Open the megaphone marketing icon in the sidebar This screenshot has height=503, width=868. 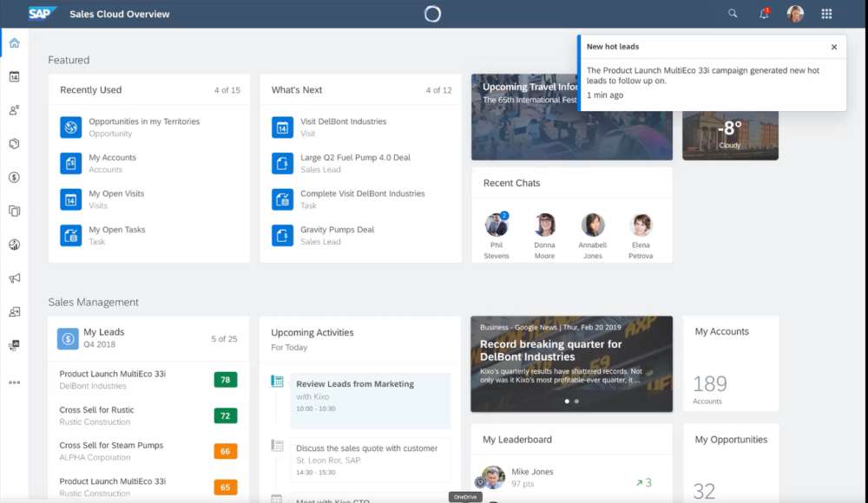point(15,278)
